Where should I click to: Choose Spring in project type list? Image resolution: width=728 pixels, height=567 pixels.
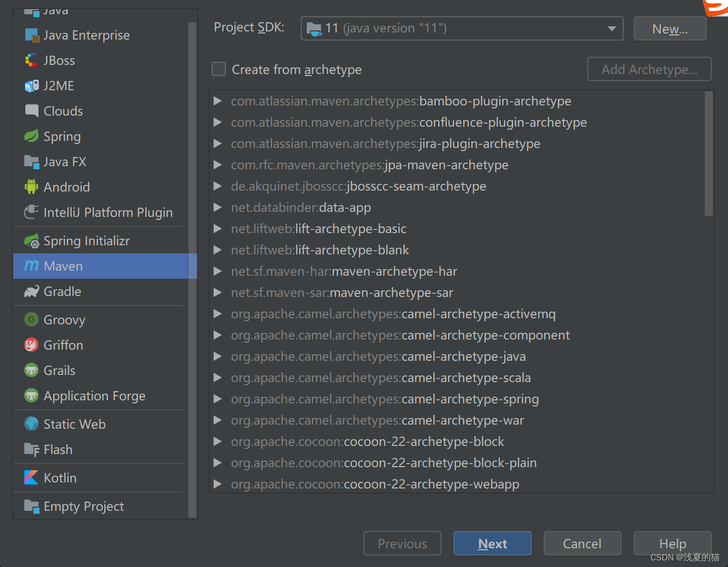pos(100,136)
